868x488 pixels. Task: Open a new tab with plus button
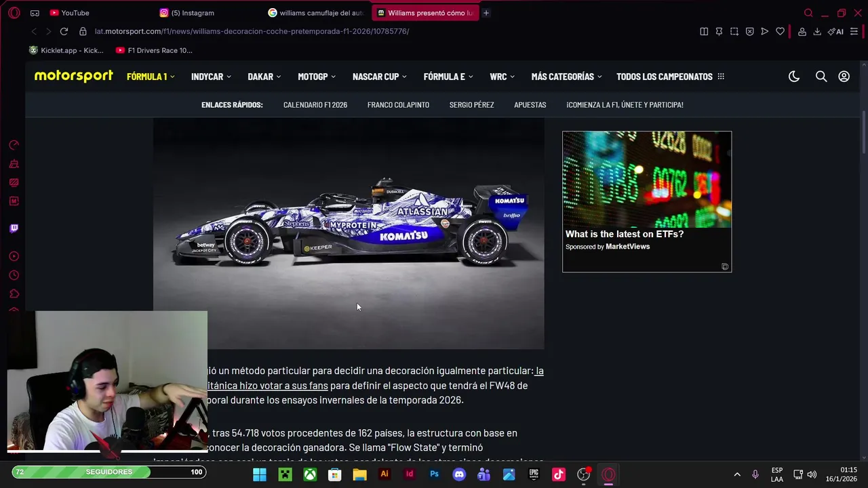486,13
